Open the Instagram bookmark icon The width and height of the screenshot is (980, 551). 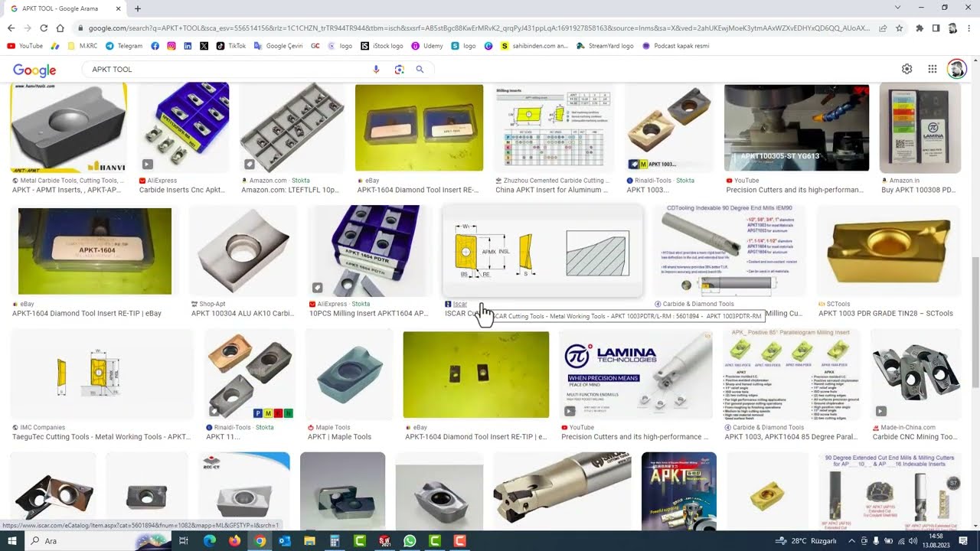pos(171,46)
